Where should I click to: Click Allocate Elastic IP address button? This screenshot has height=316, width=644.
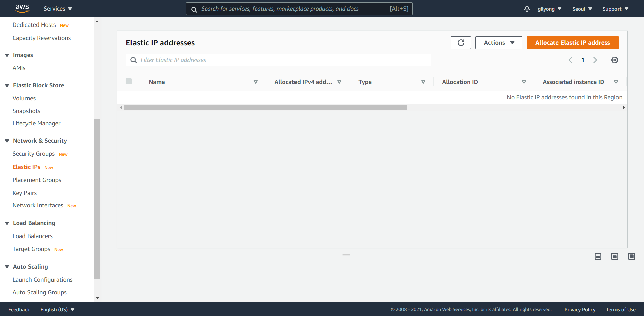tap(573, 43)
